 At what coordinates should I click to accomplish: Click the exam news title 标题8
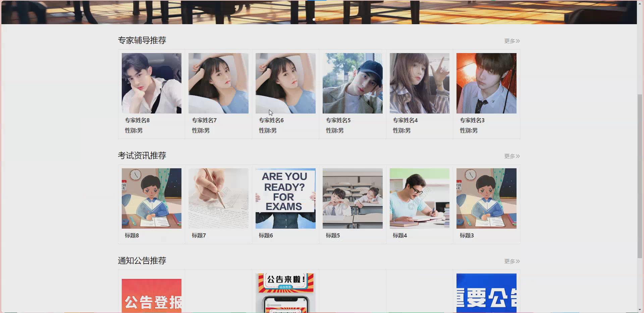tap(132, 235)
